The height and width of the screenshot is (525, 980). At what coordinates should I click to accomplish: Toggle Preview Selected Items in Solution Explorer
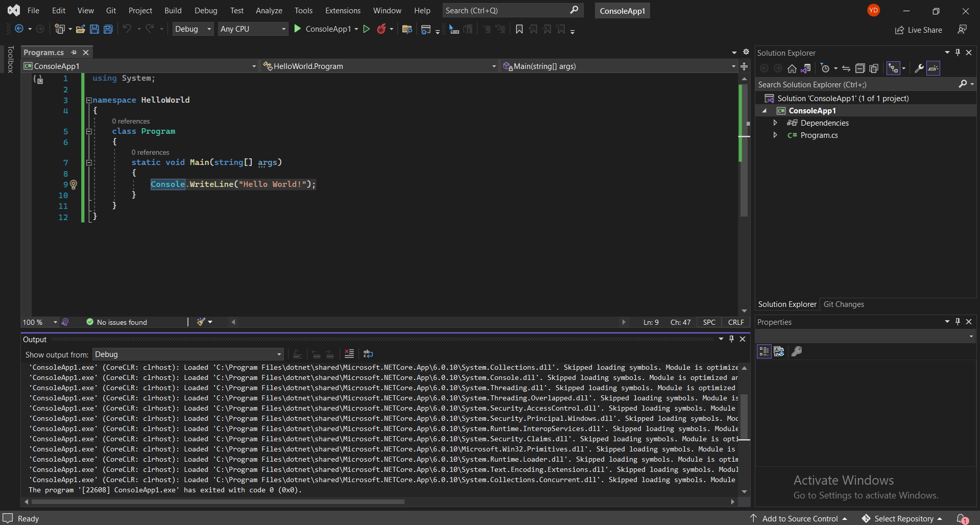coord(933,68)
